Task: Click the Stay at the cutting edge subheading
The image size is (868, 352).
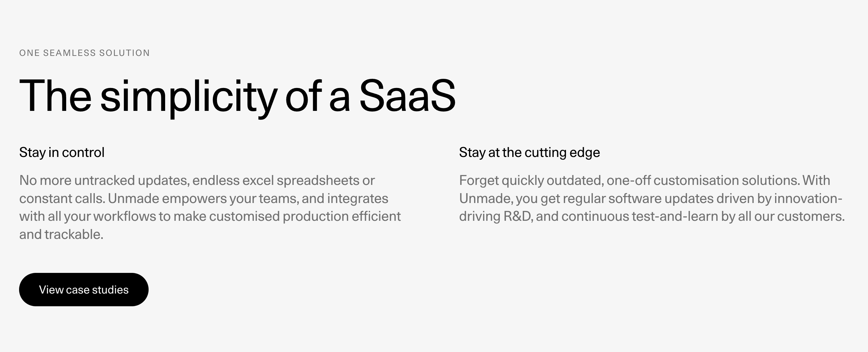Action: 529,152
